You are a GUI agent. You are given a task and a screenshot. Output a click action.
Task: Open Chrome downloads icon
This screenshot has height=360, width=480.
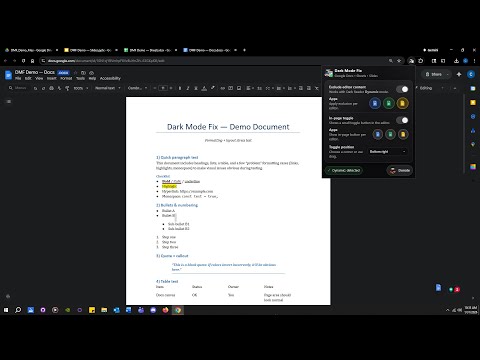click(x=456, y=61)
